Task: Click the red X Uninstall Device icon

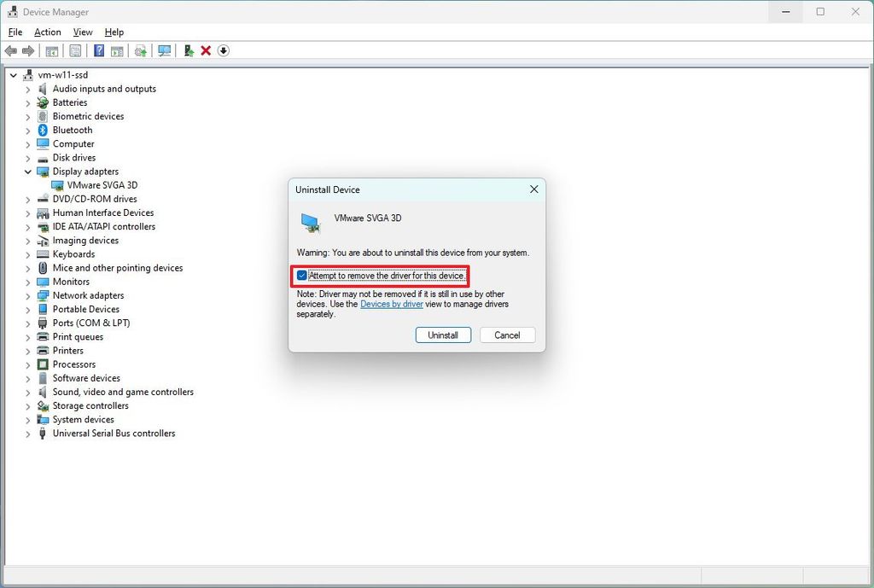Action: pos(205,50)
